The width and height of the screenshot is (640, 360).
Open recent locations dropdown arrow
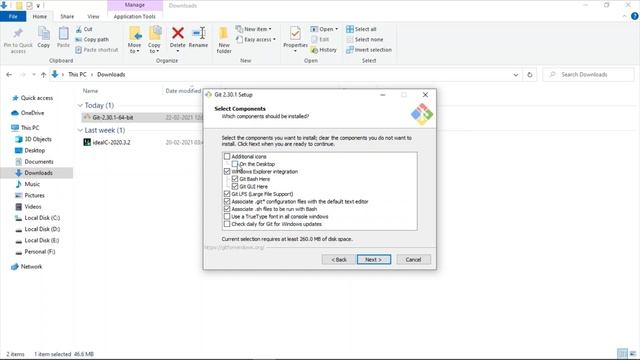click(33, 75)
